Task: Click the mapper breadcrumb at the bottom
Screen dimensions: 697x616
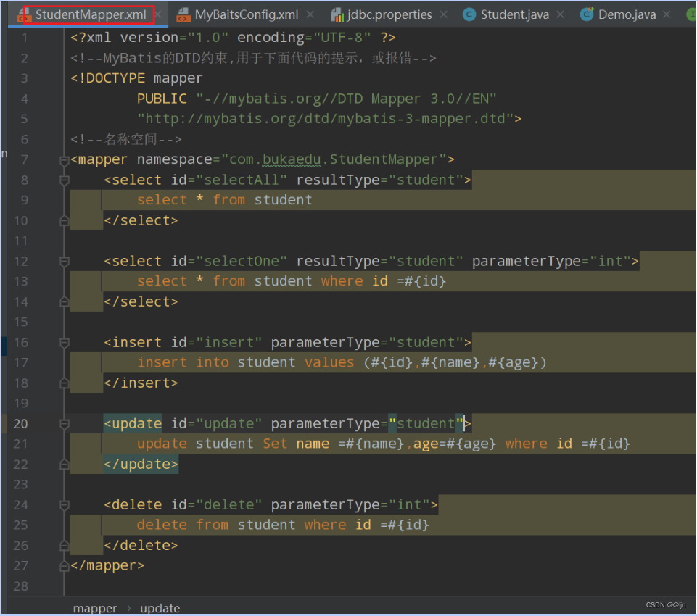Action: [x=94, y=607]
